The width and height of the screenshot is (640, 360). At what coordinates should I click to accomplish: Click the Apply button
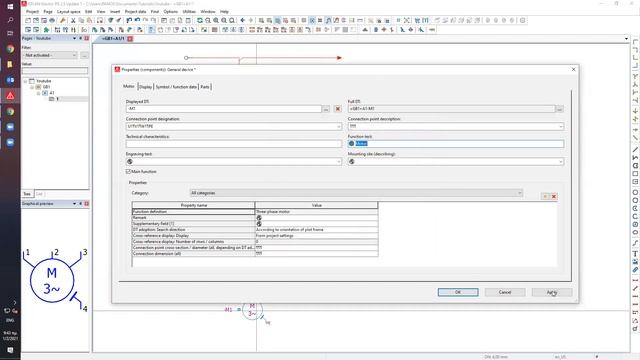pyautogui.click(x=552, y=292)
